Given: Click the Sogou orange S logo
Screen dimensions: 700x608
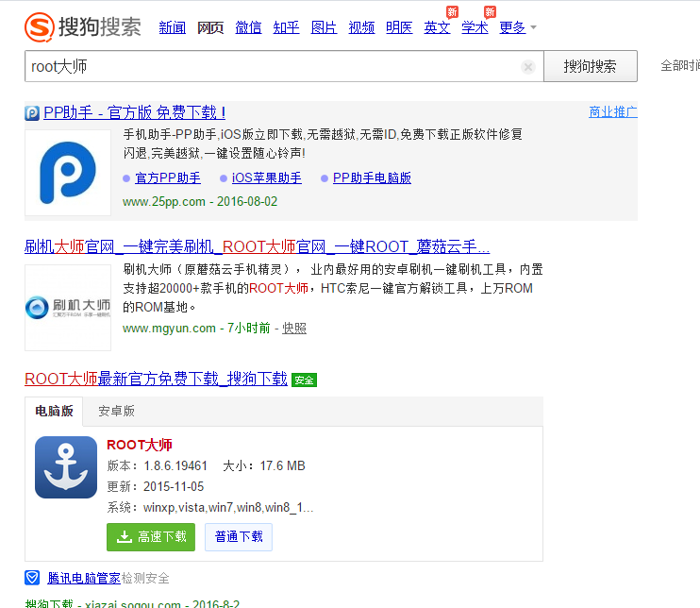Looking at the screenshot, I should pyautogui.click(x=40, y=26).
